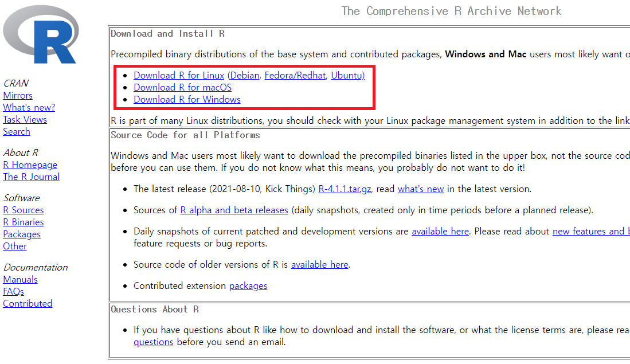The width and height of the screenshot is (630, 364).
Task: Open R Binaries link
Action: (x=24, y=222)
